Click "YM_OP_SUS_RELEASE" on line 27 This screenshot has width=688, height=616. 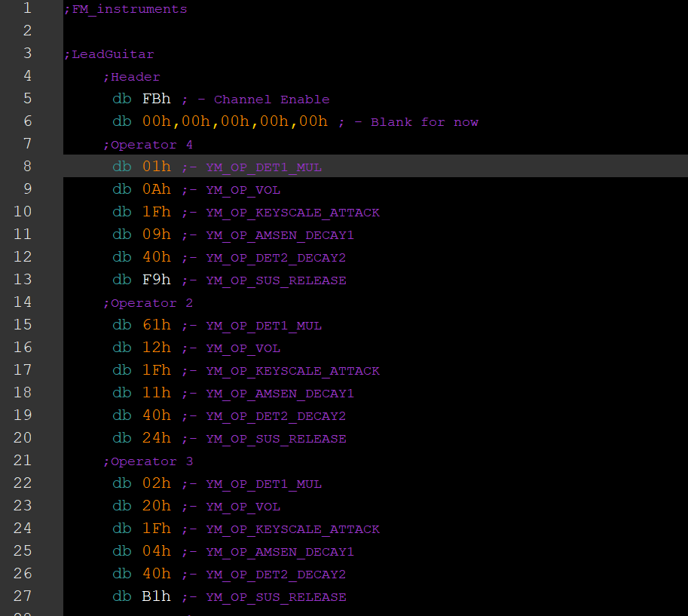276,597
